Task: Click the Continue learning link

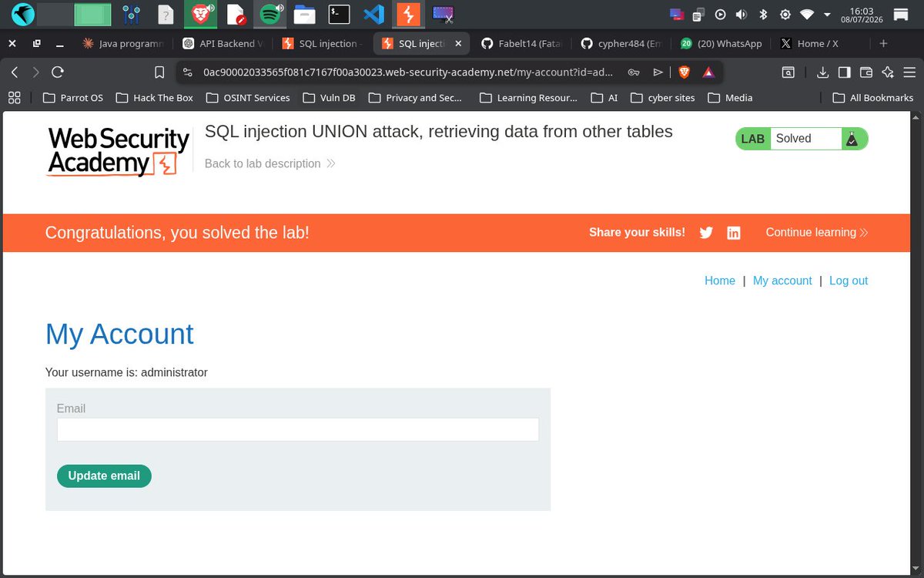Action: (816, 233)
